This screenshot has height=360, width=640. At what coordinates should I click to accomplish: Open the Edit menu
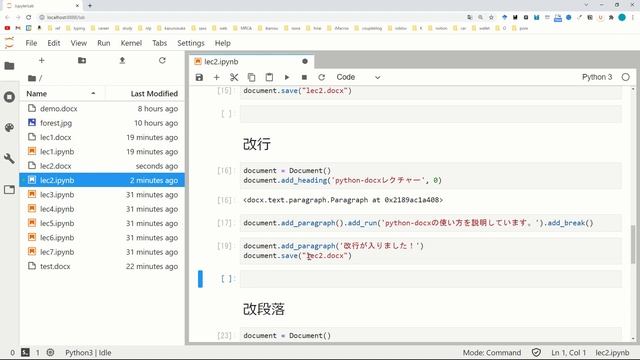[x=53, y=43]
